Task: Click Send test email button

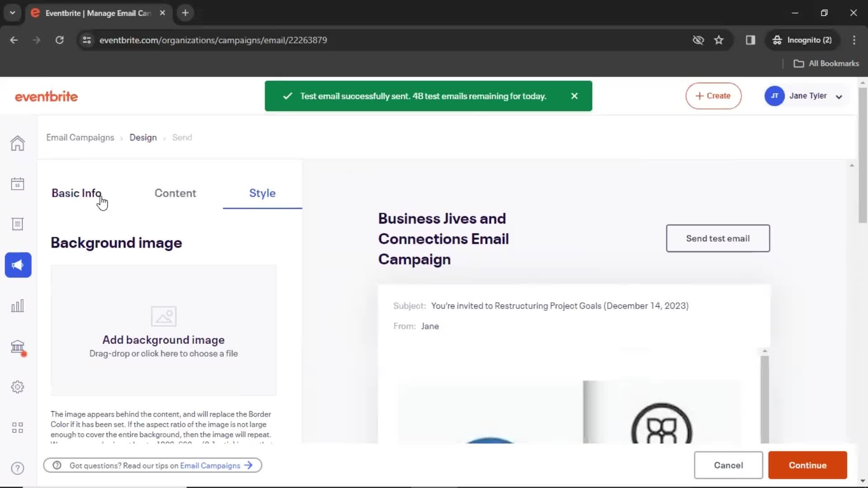Action: click(x=718, y=238)
